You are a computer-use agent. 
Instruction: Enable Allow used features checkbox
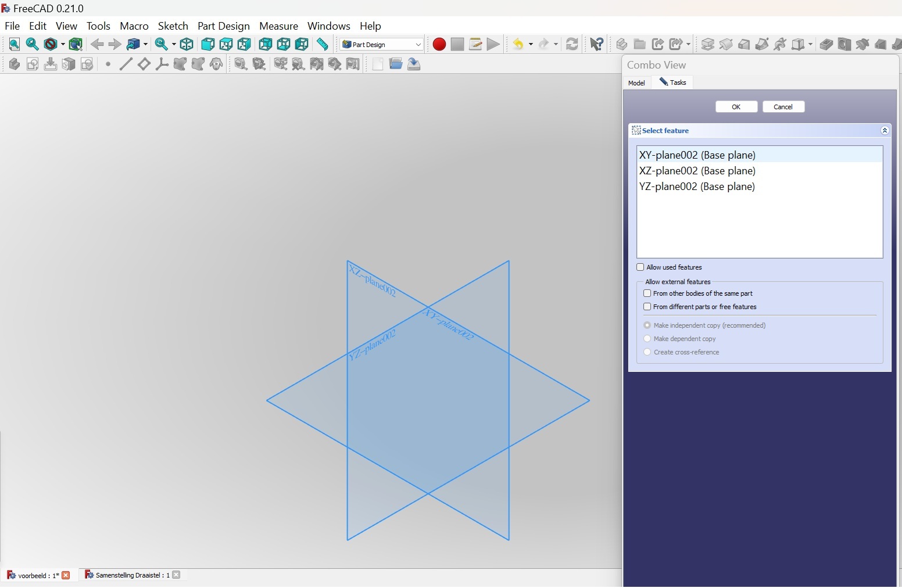coord(640,267)
